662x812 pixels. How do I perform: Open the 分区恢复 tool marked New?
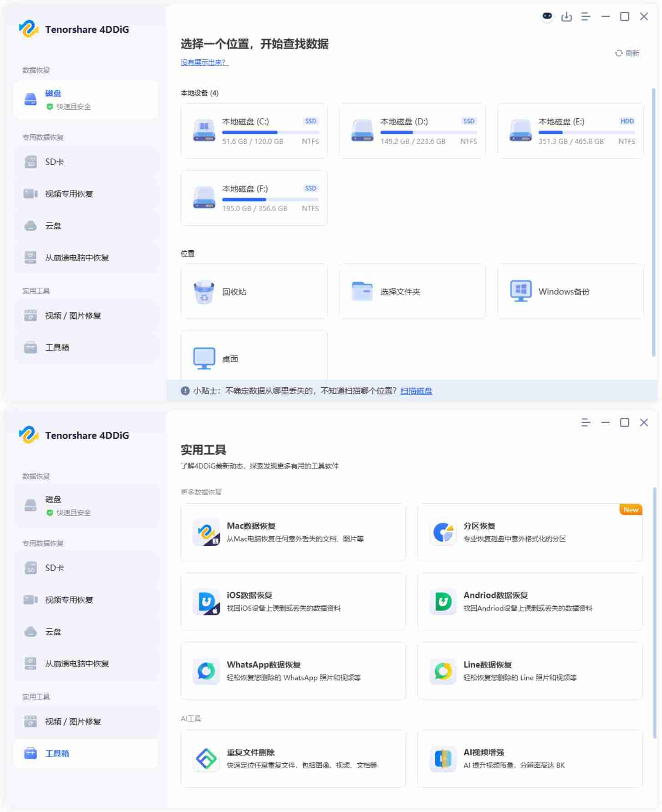pos(530,532)
